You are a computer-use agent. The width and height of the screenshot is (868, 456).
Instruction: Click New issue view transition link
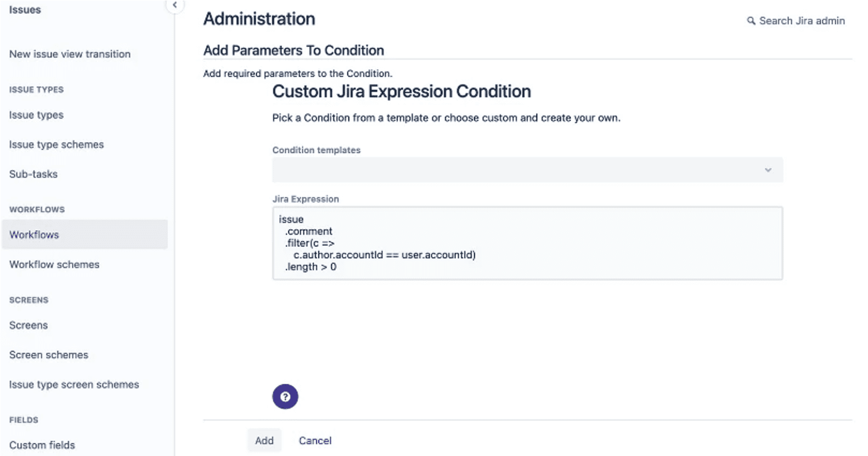point(69,54)
